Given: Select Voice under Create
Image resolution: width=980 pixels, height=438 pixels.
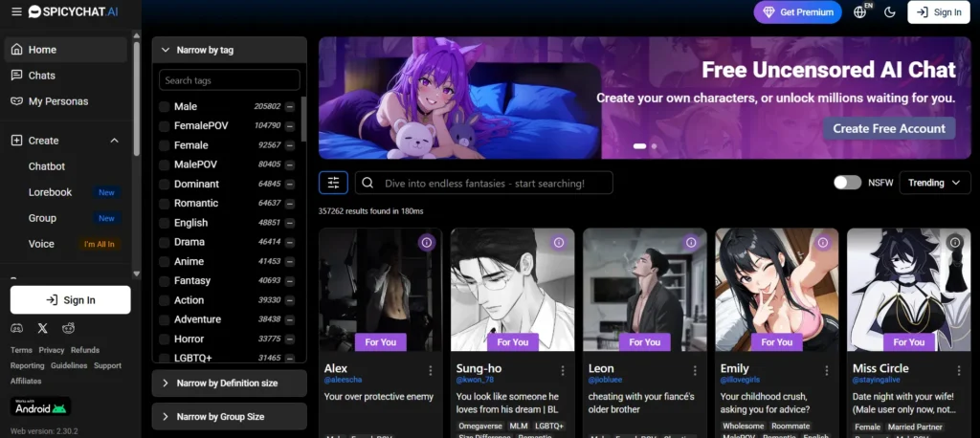Looking at the screenshot, I should tap(41, 244).
